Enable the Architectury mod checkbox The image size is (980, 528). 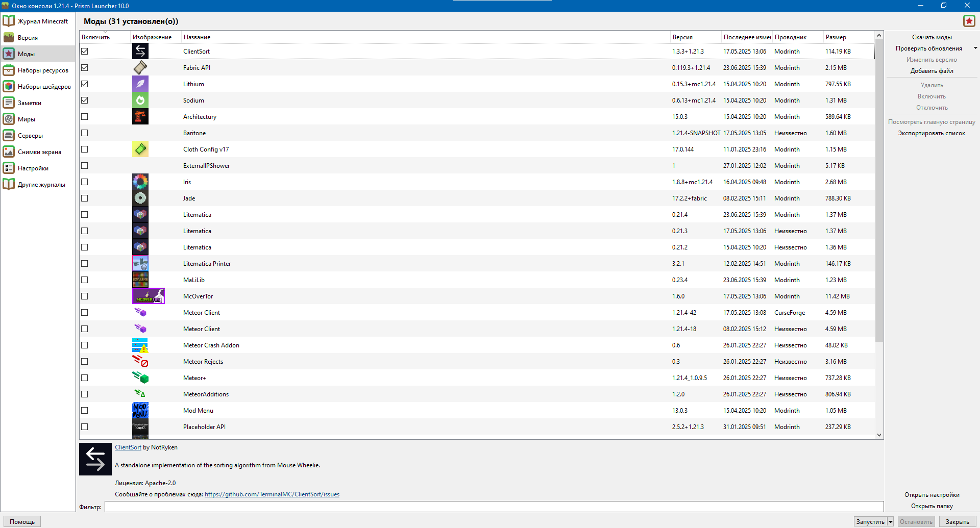[85, 116]
